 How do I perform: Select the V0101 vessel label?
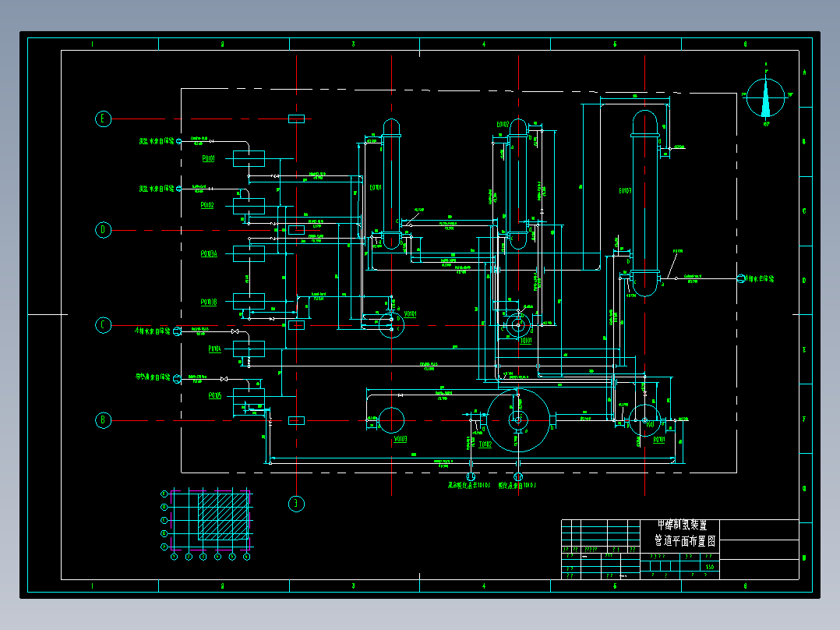(x=411, y=314)
